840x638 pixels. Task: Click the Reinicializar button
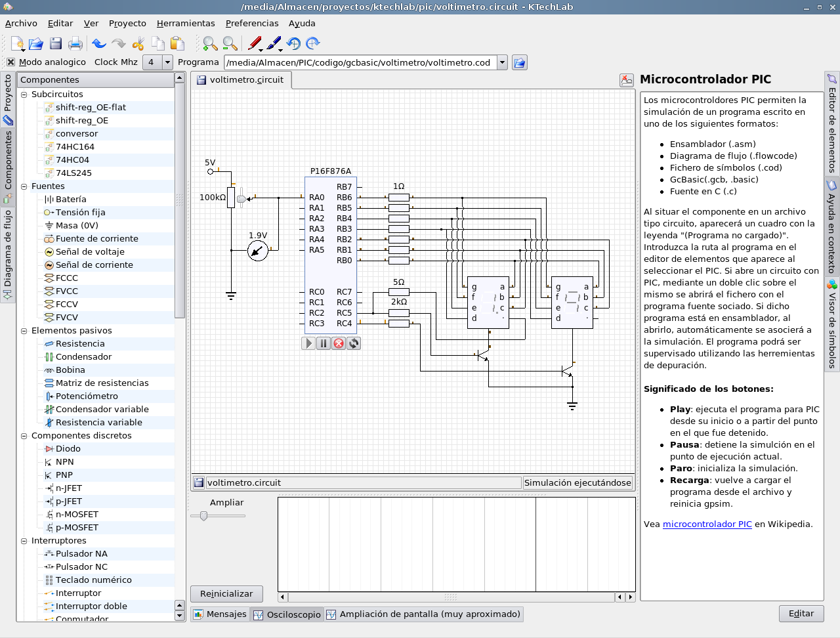pyautogui.click(x=226, y=593)
